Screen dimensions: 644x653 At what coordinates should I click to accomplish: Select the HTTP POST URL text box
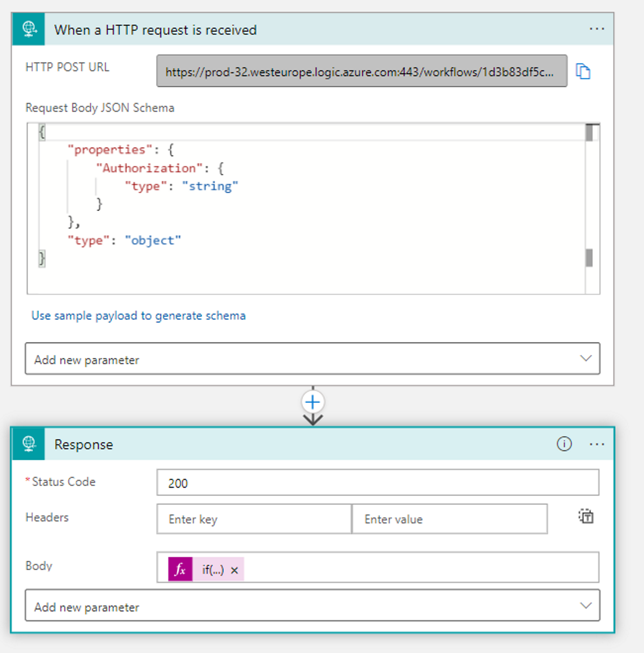coord(361,71)
